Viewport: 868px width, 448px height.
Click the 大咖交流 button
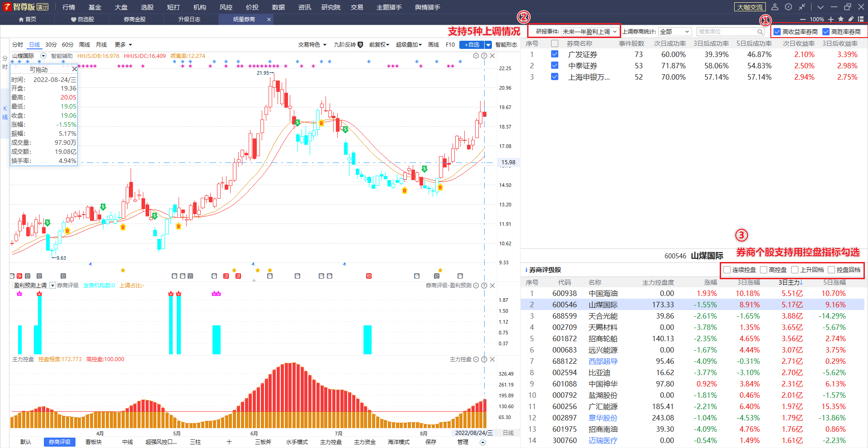750,7
